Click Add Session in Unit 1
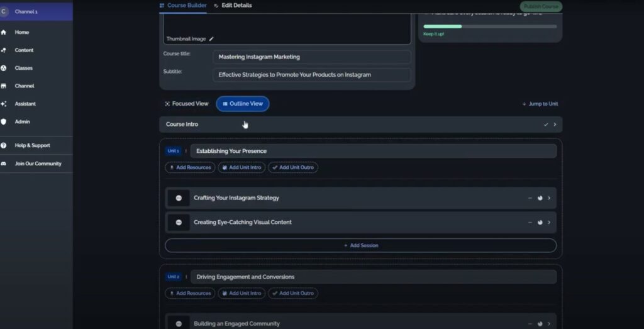Image resolution: width=644 pixels, height=329 pixels. point(360,245)
